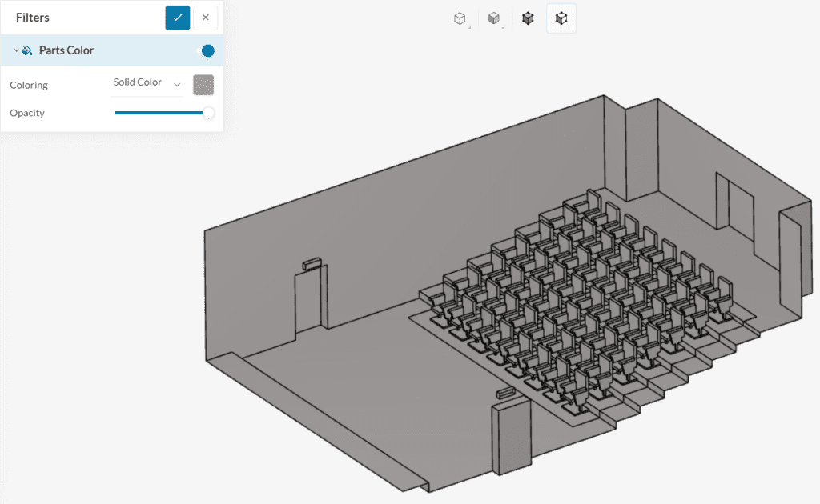Open the Solid Color coloring dropdown
The width and height of the screenshot is (820, 504).
[x=147, y=83]
